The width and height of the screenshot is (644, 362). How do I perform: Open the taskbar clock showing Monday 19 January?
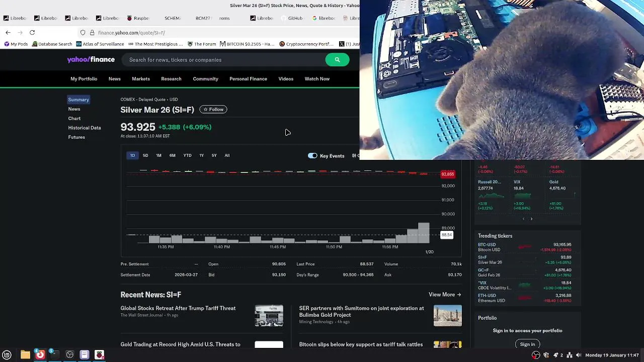pyautogui.click(x=612, y=355)
